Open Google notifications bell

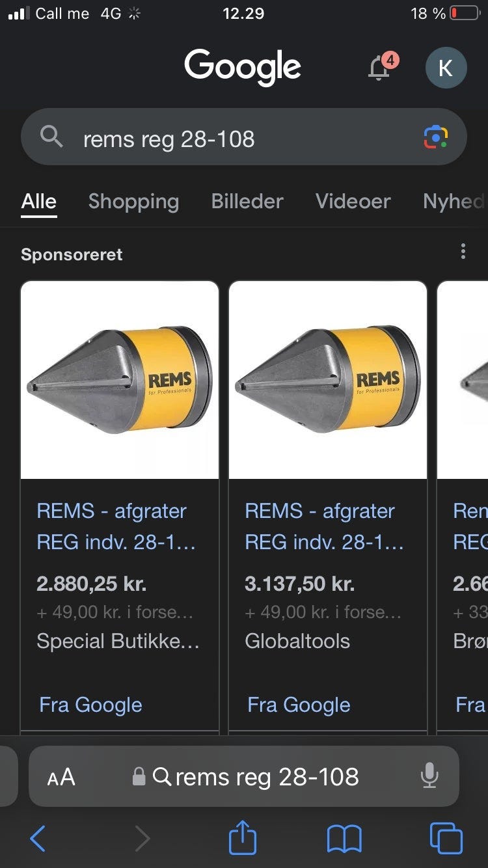[x=380, y=68]
